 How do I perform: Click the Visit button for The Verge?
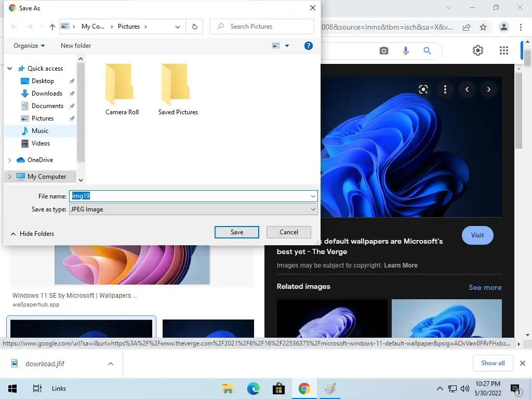477,235
